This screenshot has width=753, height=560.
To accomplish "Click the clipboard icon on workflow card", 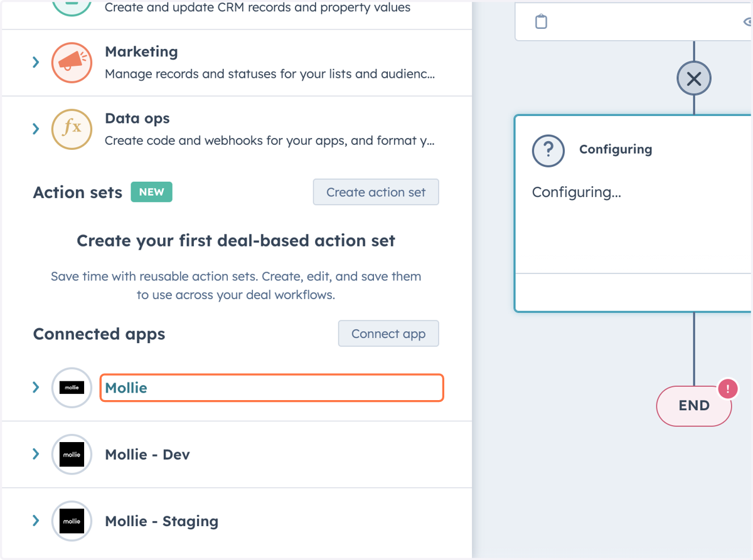I will tap(541, 22).
